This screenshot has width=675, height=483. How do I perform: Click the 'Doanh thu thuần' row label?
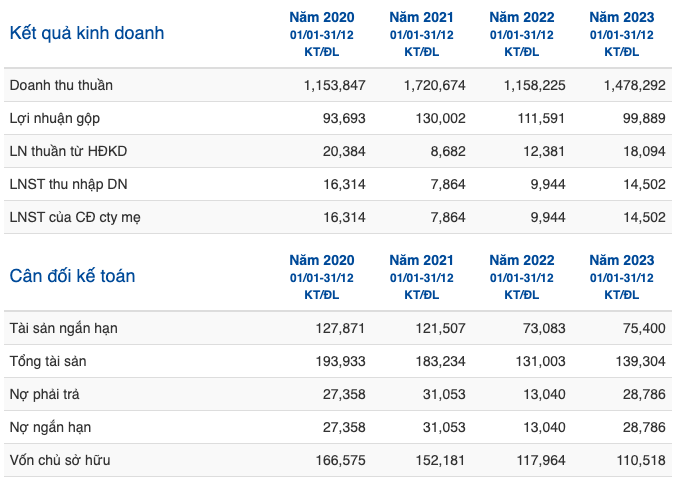[x=61, y=85]
